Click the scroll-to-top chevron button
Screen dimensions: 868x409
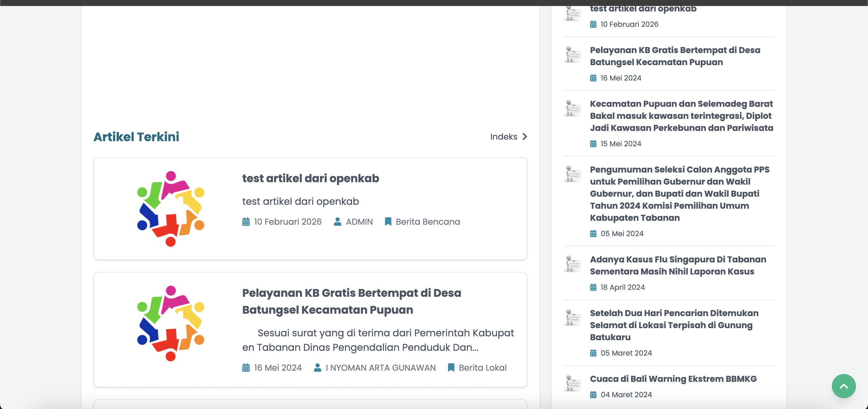(844, 386)
